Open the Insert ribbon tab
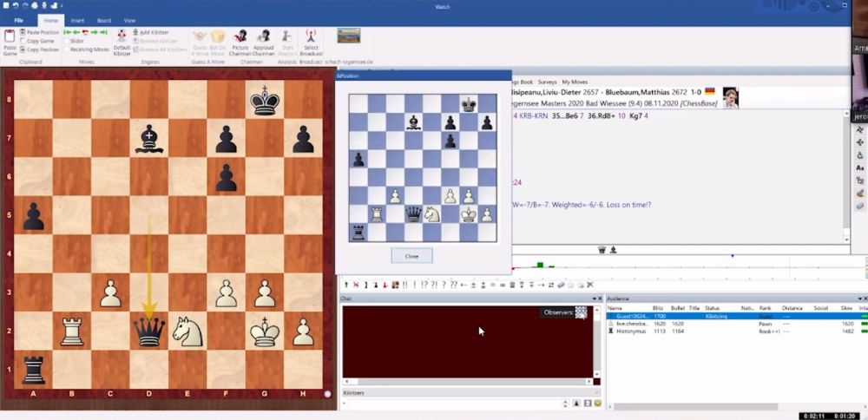This screenshot has height=420, width=868. 79,19
